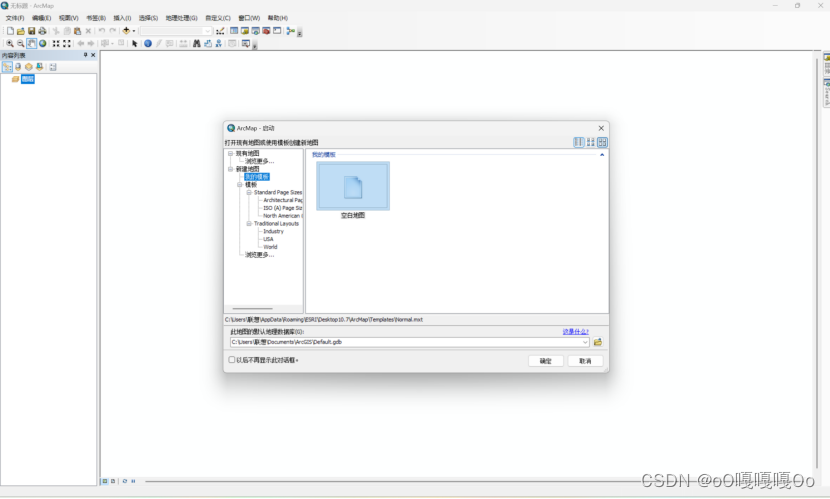Open table of contents Options icon
This screenshot has height=499, width=830.
click(52, 67)
